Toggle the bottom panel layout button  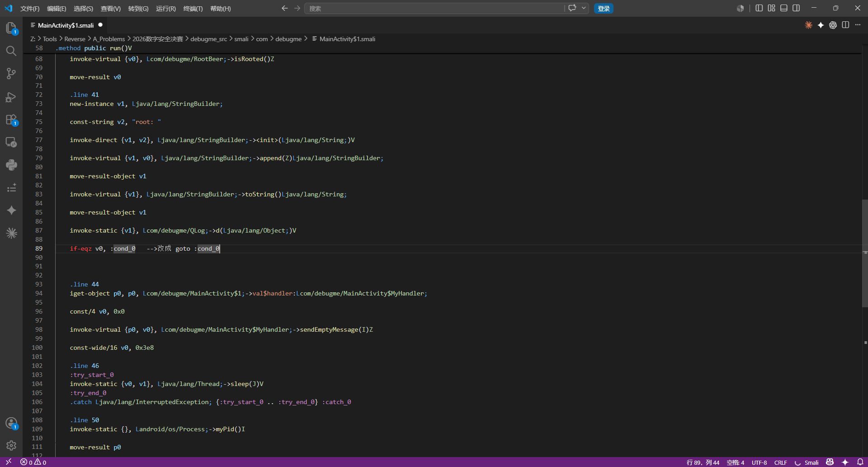(784, 8)
